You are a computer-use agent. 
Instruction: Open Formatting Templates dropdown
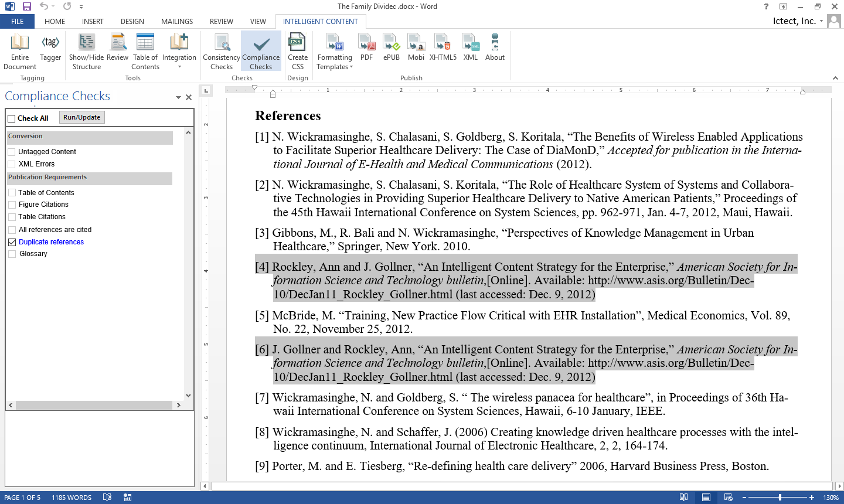point(335,51)
